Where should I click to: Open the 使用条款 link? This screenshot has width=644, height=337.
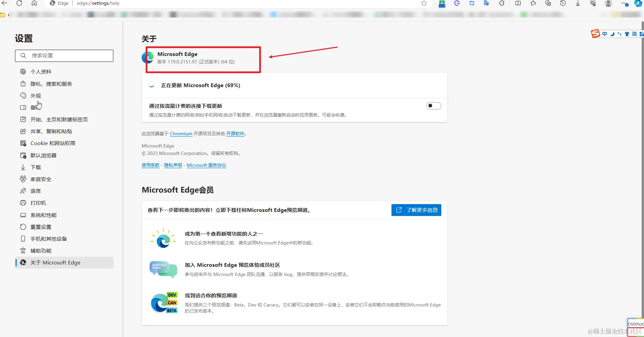(x=150, y=165)
